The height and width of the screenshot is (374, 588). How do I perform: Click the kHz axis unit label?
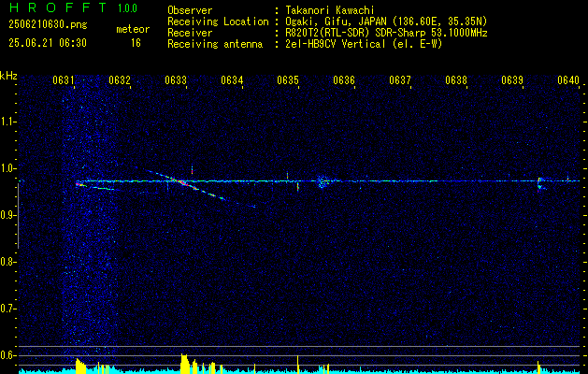click(x=8, y=76)
